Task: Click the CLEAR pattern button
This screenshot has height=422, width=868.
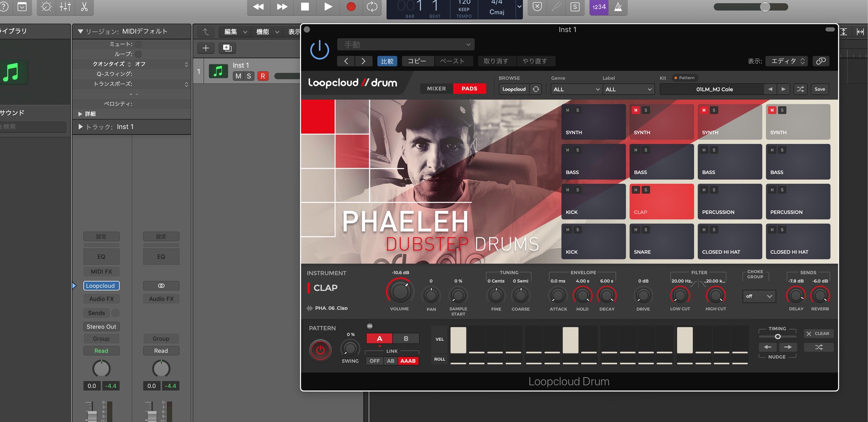Action: 818,334
